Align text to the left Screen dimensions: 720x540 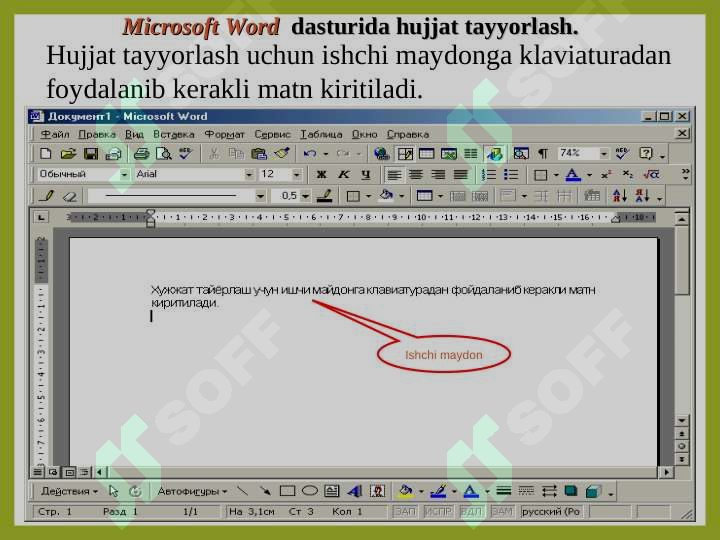tap(394, 174)
